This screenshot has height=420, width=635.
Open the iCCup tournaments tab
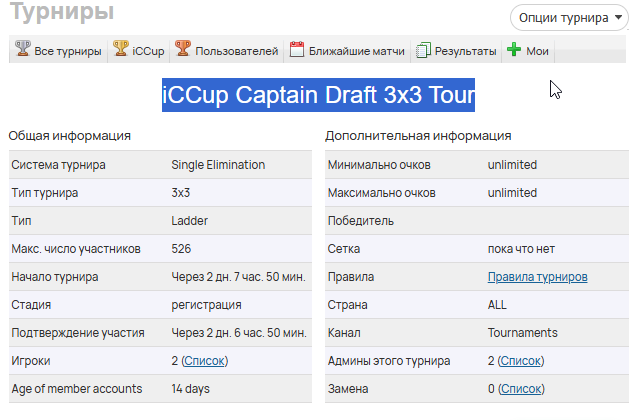pos(139,50)
